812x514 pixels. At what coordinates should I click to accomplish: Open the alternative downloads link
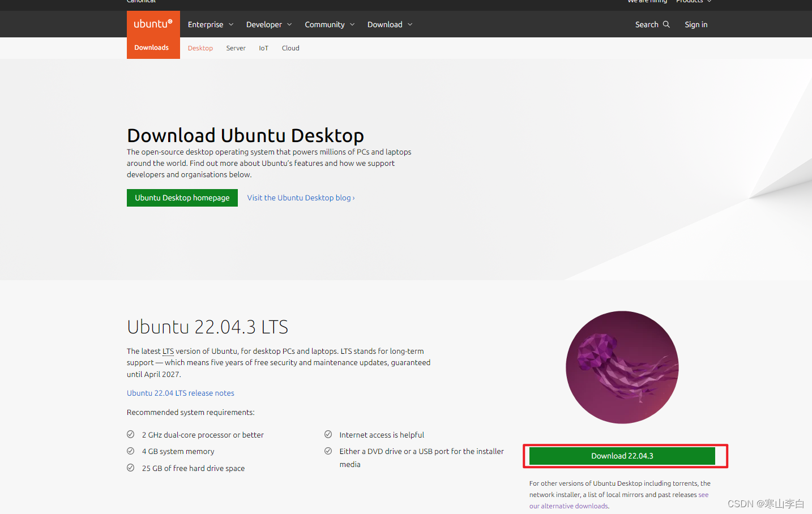(569, 506)
